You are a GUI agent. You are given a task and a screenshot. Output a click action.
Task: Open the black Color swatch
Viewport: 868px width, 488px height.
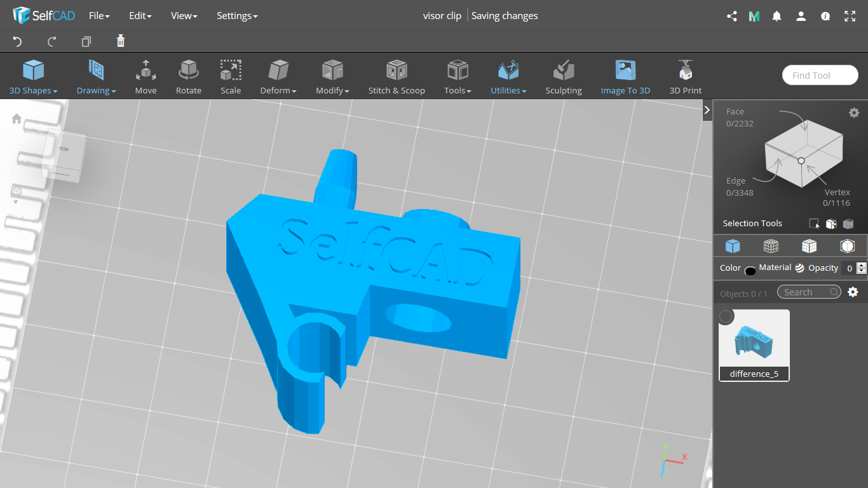pos(750,270)
